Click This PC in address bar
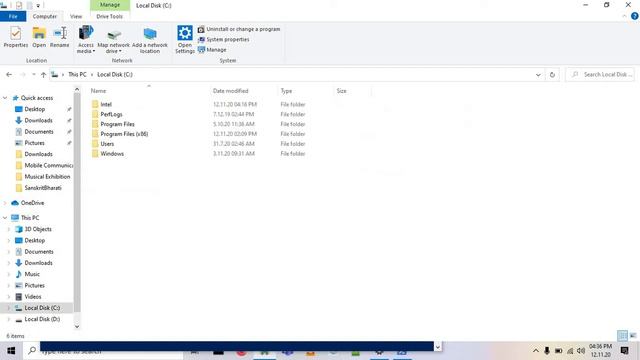 pos(77,75)
